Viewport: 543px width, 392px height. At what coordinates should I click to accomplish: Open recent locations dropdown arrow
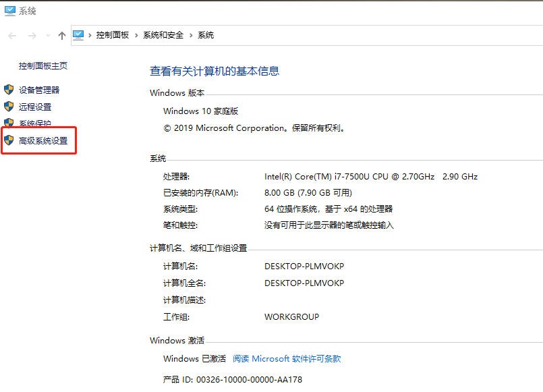point(48,35)
